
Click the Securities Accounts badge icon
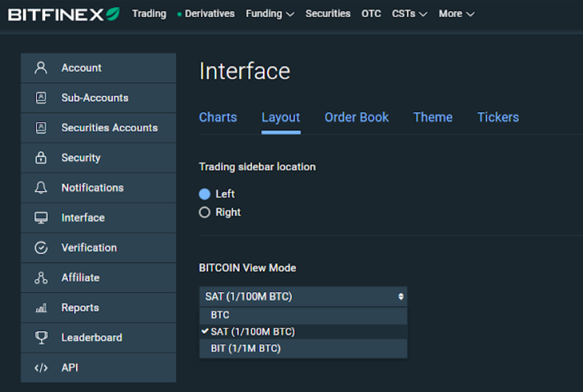(41, 127)
